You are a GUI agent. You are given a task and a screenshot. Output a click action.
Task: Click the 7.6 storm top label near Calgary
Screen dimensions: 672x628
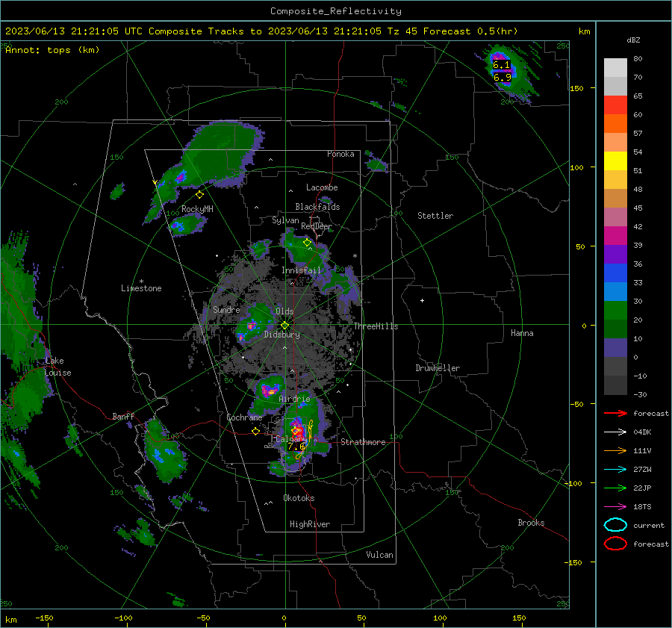tap(296, 447)
